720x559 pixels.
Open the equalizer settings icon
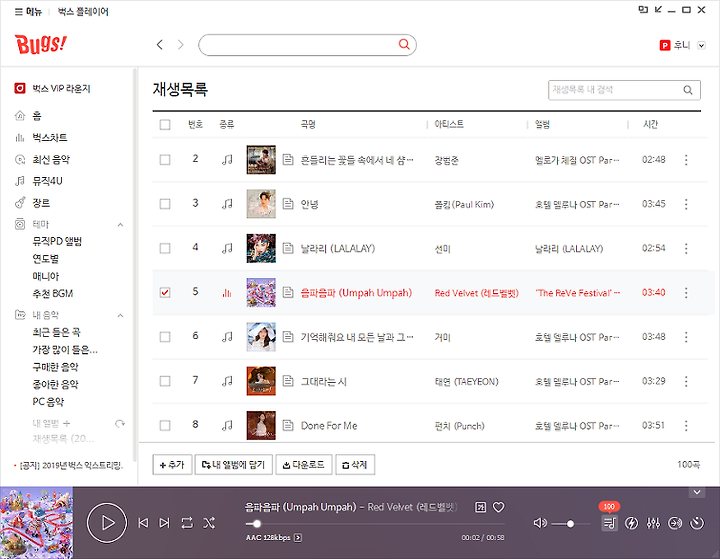(x=653, y=523)
